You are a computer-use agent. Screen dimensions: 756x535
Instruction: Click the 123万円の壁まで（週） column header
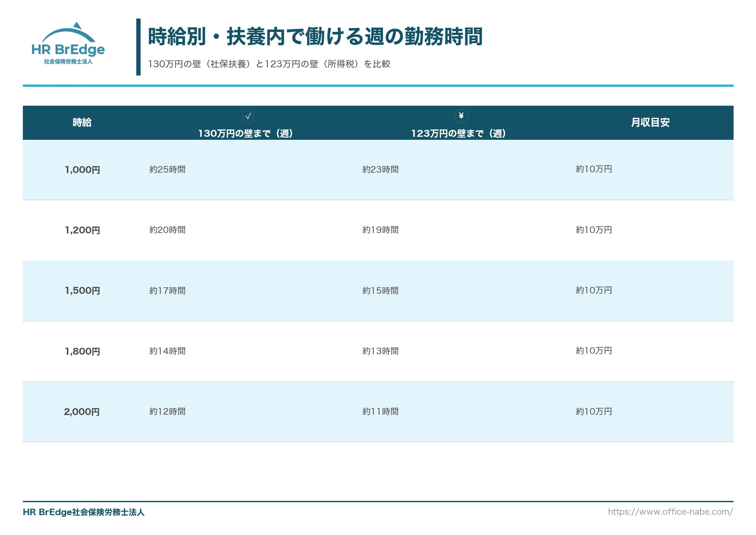(x=458, y=133)
